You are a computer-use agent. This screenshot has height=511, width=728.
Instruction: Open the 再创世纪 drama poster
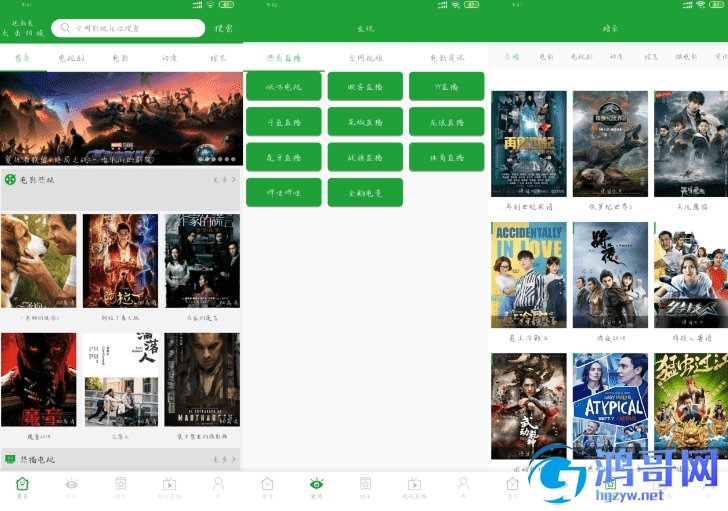(x=529, y=144)
